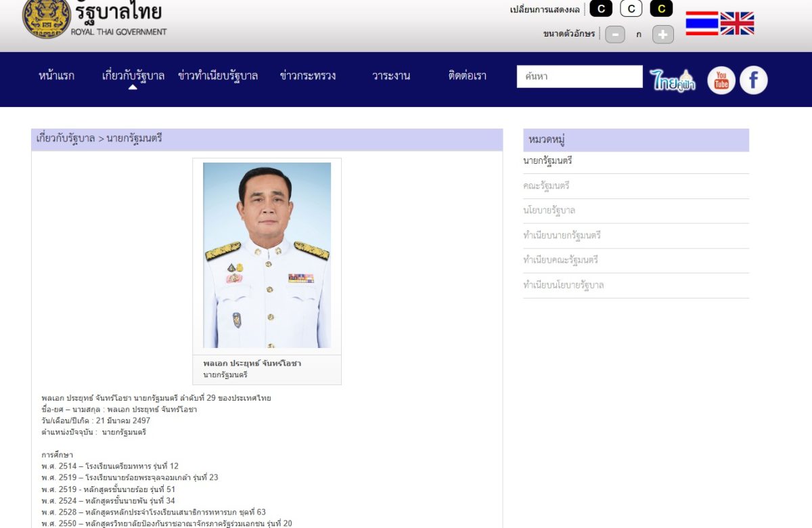This screenshot has width=812, height=528.
Task: Click the Prime Minister portrait photo
Action: coord(267,255)
